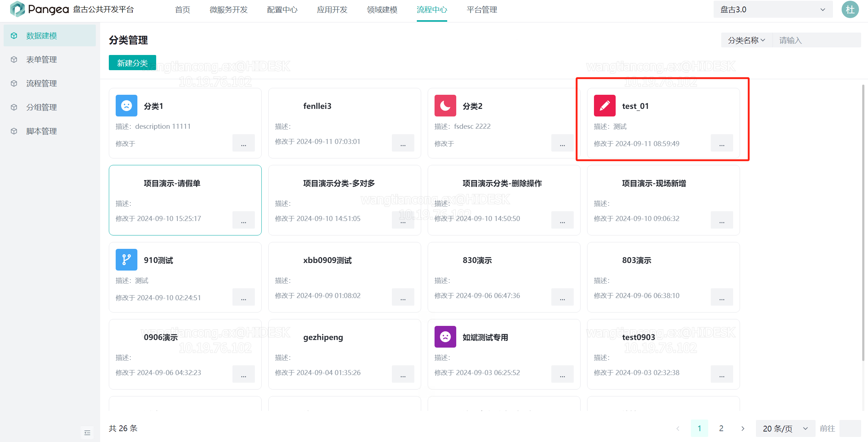The height and width of the screenshot is (442, 868).
Task: Open 表单管理 in the sidebar
Action: coord(50,59)
